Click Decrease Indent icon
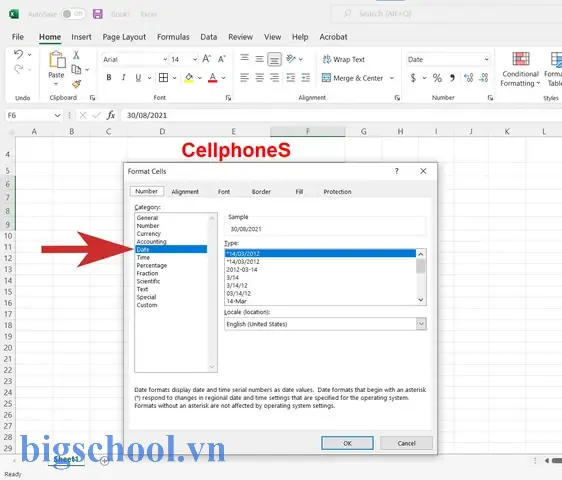This screenshot has height=480, width=562. pyautogui.click(x=291, y=77)
